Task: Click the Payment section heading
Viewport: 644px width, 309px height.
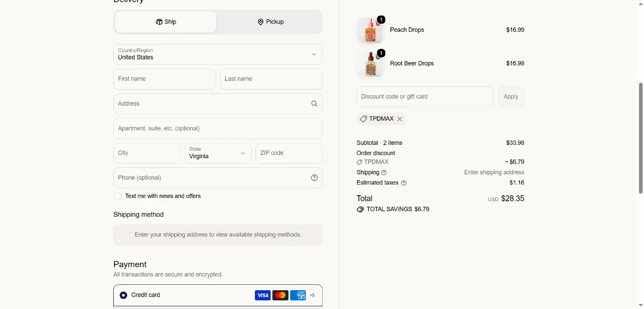Action: [x=130, y=264]
